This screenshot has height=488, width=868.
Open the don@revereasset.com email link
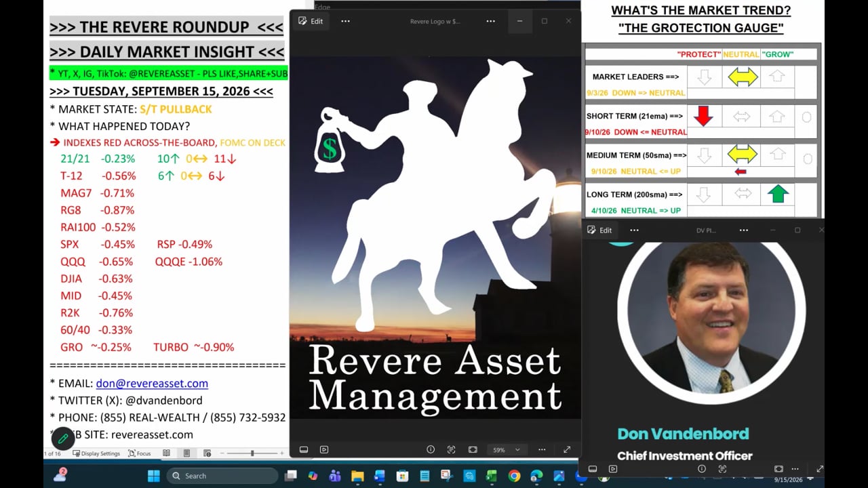click(152, 383)
